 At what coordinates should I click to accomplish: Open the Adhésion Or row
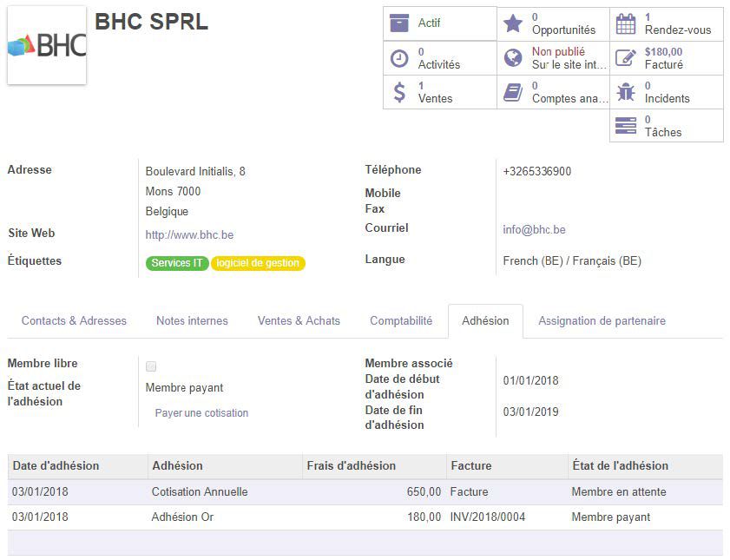coord(365,517)
